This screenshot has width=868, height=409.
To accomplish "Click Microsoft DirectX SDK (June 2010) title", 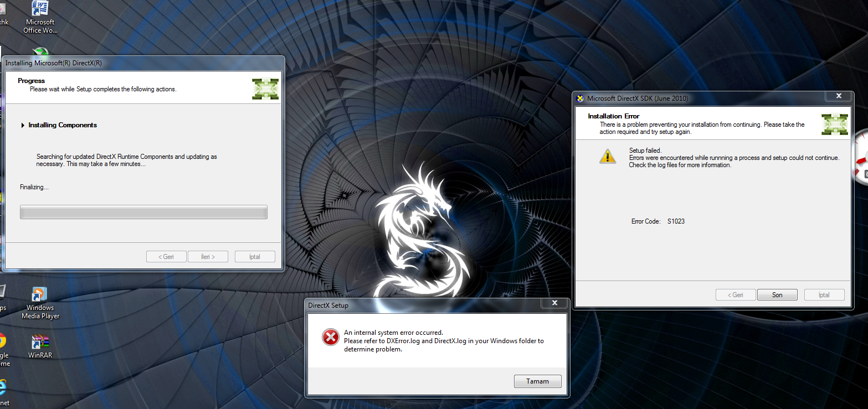I will tap(638, 99).
